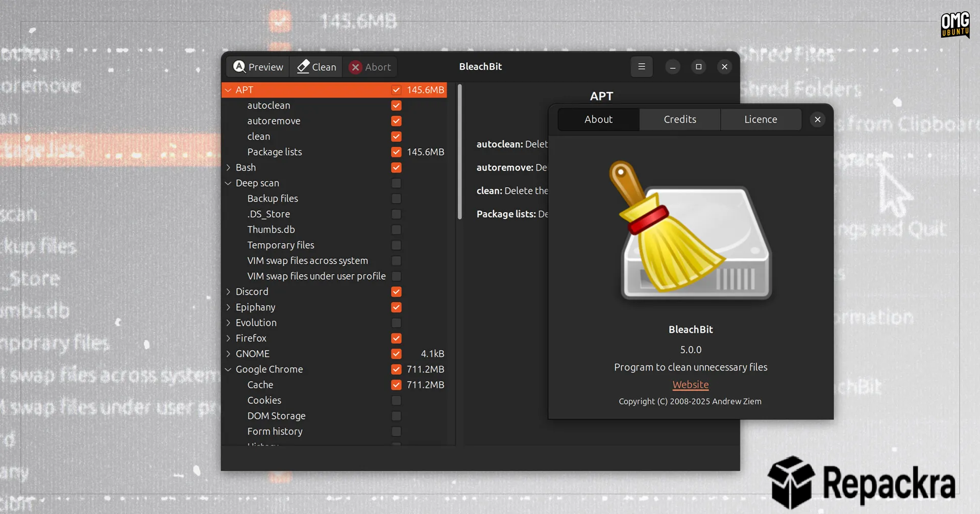980x514 pixels.
Task: Collapse the Deep scan group
Action: [x=228, y=183]
